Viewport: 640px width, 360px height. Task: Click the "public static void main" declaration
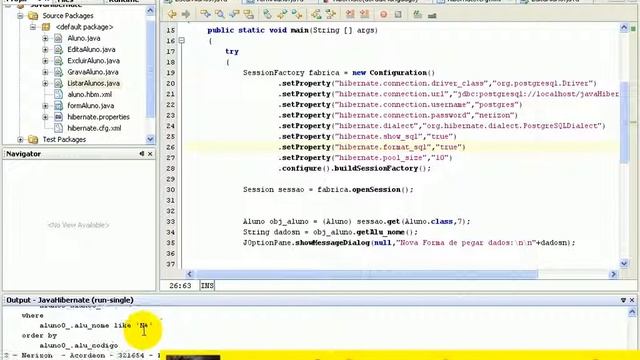(292, 30)
